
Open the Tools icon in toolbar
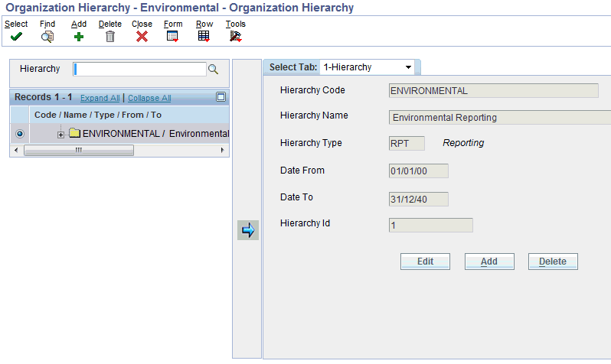click(x=235, y=36)
